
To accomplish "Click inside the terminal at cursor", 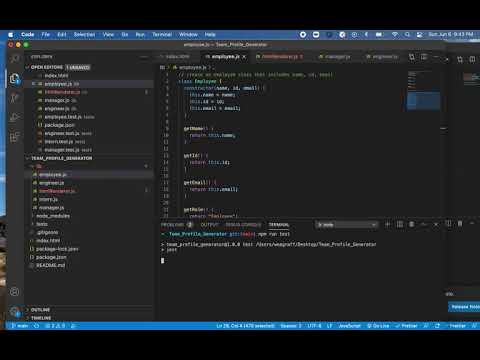I will pos(162,260).
